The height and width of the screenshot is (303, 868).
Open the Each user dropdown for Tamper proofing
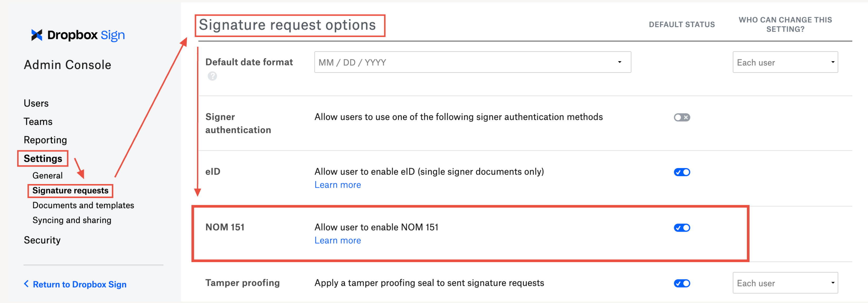[x=785, y=283]
